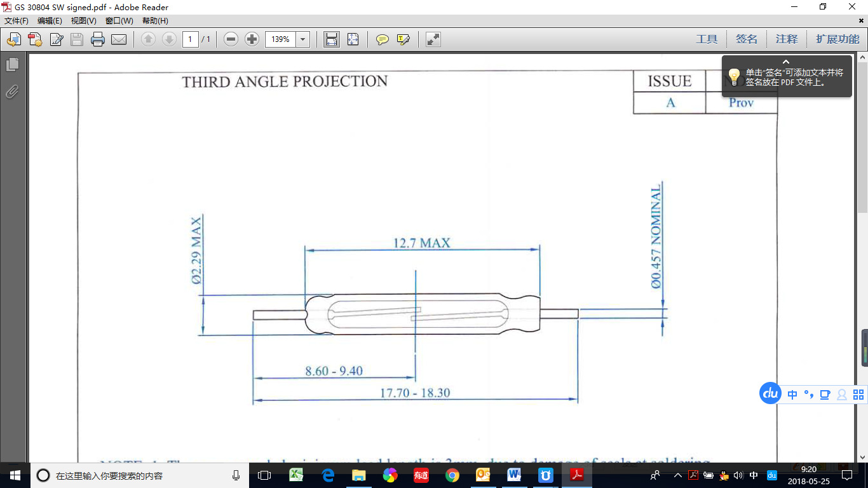Open the 注释 pane
The width and height of the screenshot is (868, 488).
(787, 39)
